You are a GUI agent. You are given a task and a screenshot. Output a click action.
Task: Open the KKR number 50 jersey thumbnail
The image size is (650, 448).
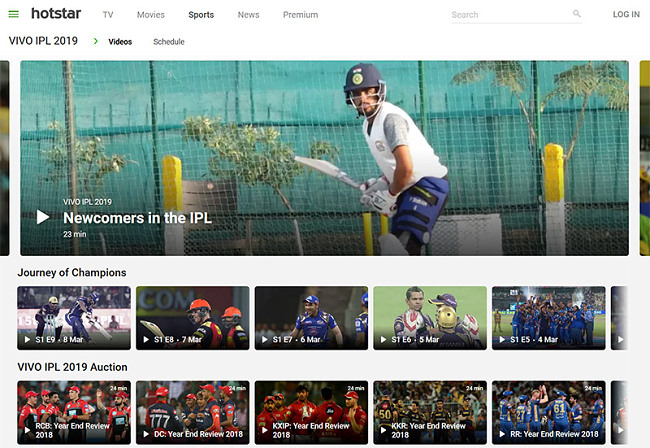pyautogui.click(x=430, y=412)
